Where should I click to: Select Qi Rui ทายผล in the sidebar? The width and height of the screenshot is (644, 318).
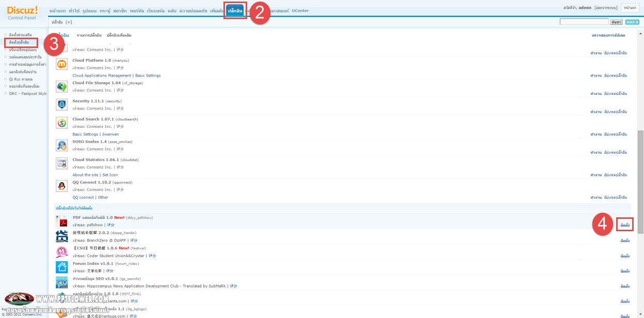click(x=21, y=79)
